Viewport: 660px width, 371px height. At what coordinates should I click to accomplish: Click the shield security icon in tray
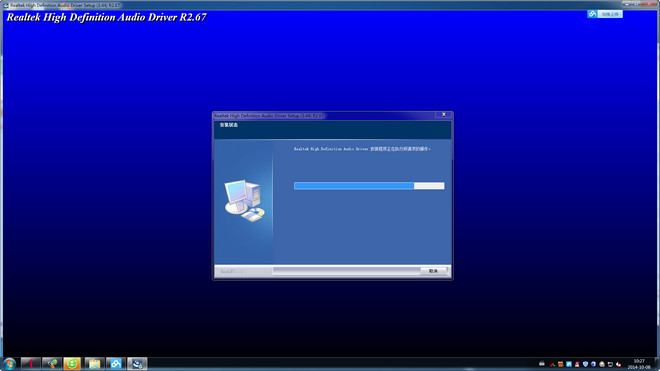click(585, 364)
